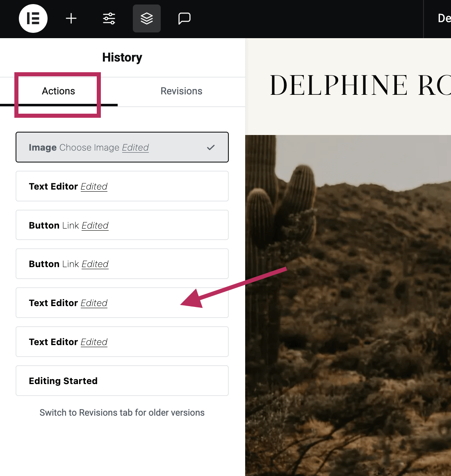
Task: Switch to the Actions tab
Action: [x=59, y=91]
